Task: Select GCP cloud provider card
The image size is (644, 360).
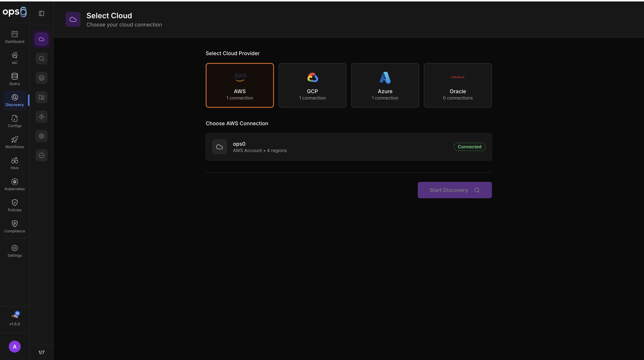Action: (312, 85)
